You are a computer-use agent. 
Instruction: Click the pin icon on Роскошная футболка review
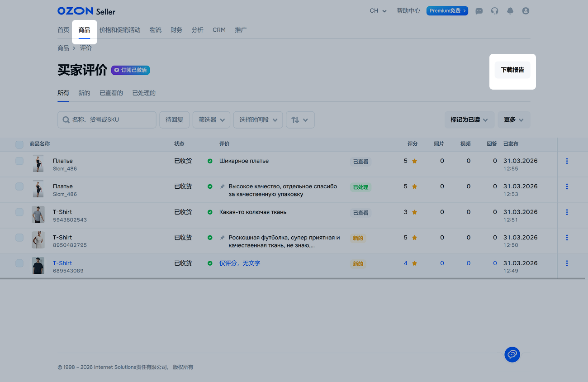[222, 238]
